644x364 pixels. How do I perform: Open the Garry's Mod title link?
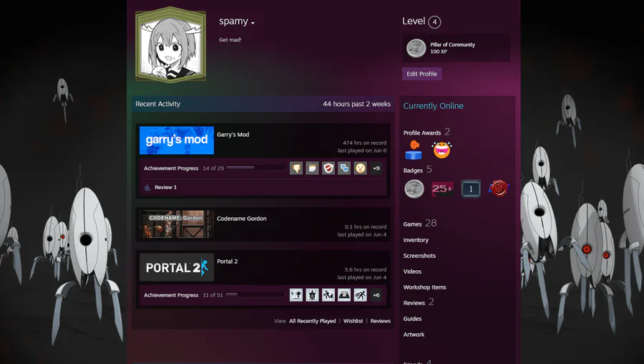click(x=233, y=135)
